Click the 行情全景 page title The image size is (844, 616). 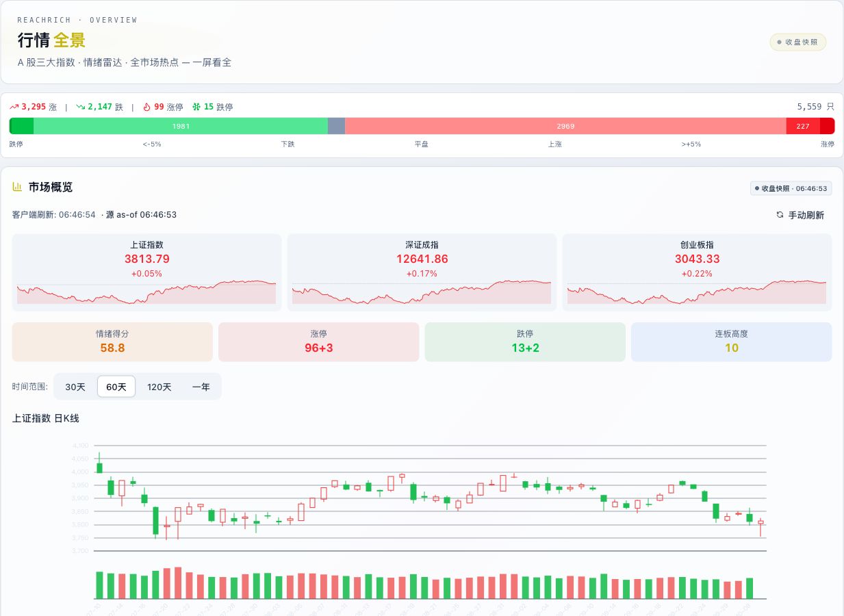(51, 40)
